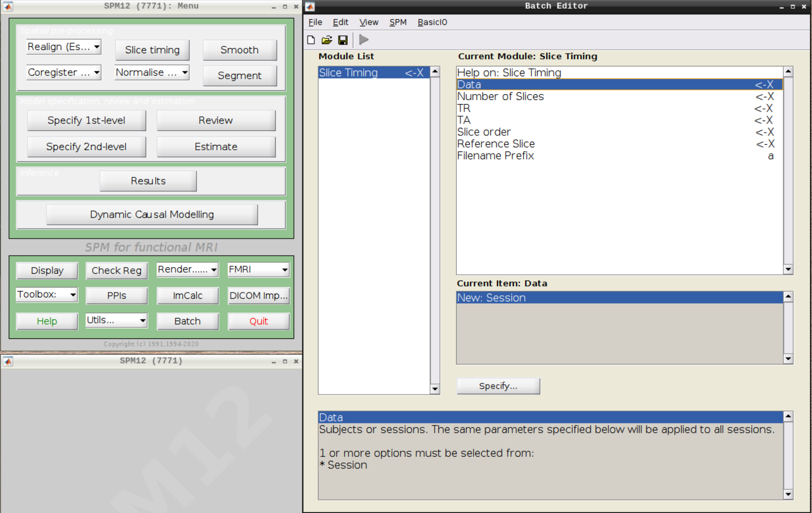Viewport: 812px width, 513px height.
Task: Launch Dynamic Causal Modelling
Action: [152, 214]
